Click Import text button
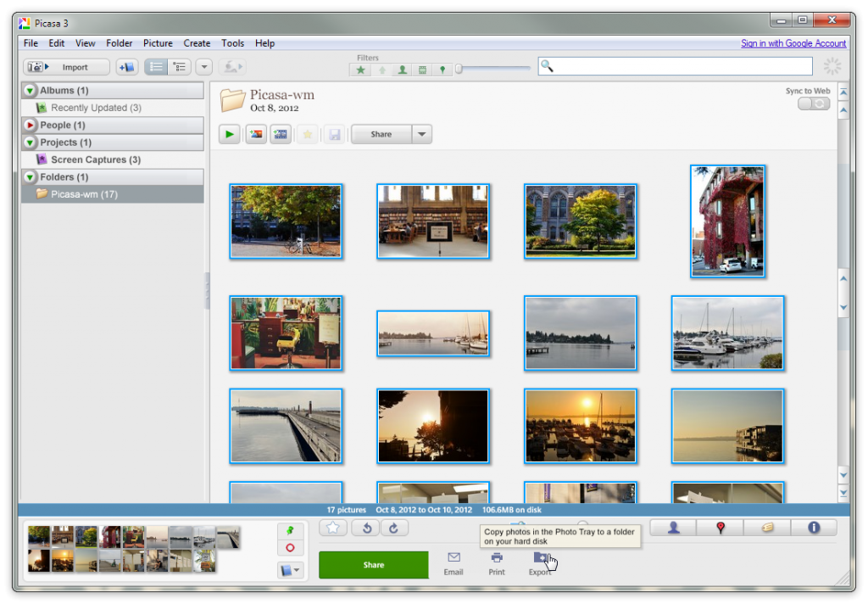Viewport: 868px width, 604px height. (75, 67)
